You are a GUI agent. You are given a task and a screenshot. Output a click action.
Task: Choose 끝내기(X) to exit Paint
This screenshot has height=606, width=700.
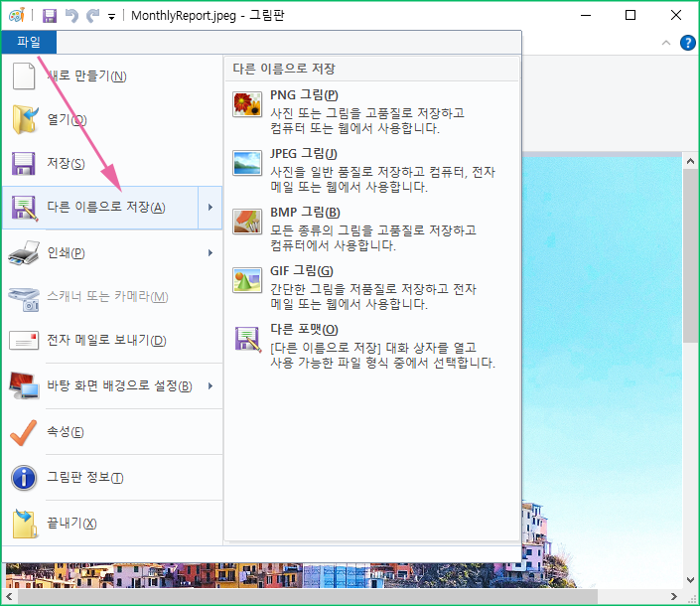coord(112,523)
